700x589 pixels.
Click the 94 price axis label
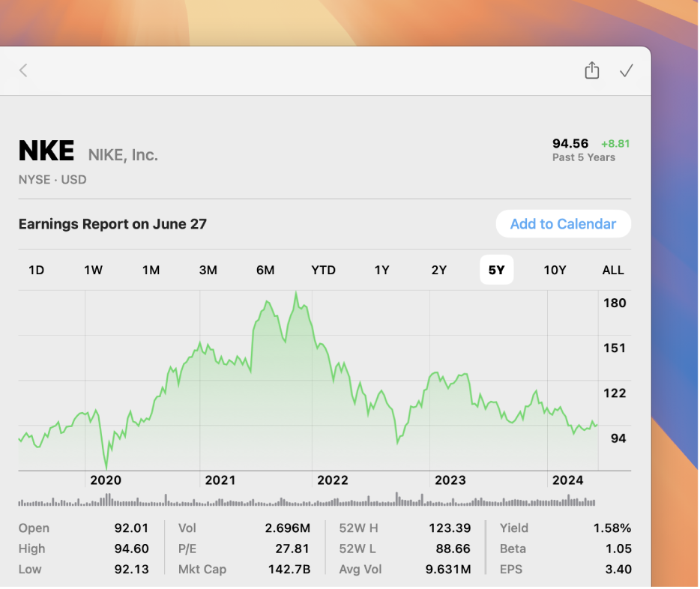(618, 438)
